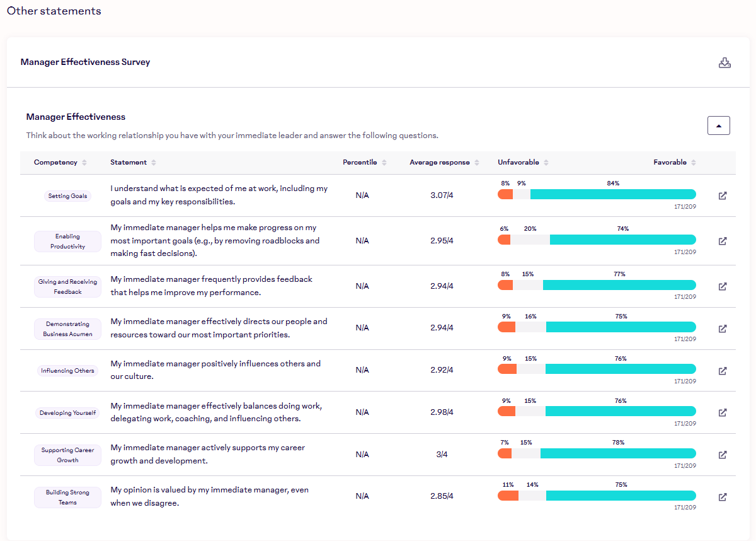Open details for Enabling Productivity statement
The height and width of the screenshot is (541, 756).
pyautogui.click(x=723, y=241)
